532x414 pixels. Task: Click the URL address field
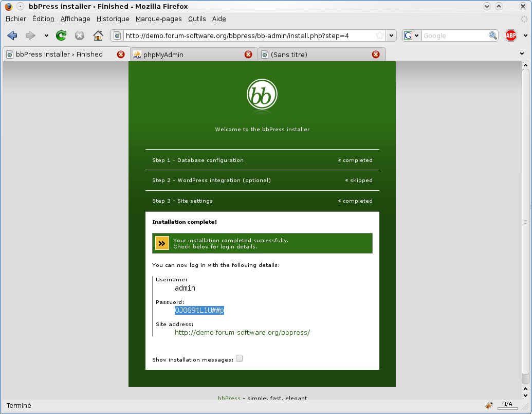pyautogui.click(x=249, y=35)
